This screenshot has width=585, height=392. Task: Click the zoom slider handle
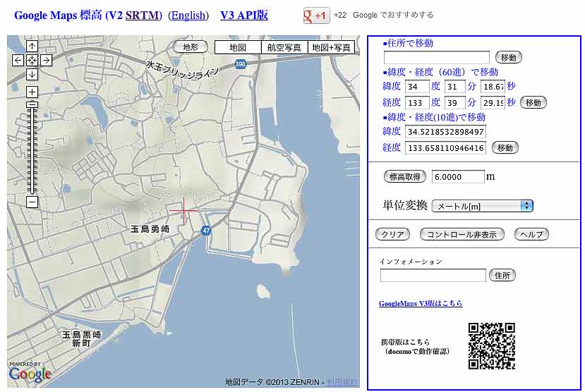32,105
